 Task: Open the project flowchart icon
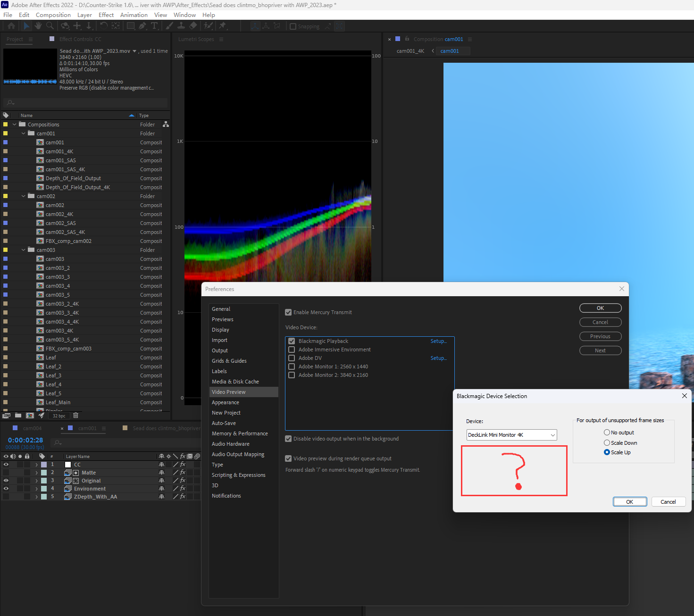coord(166,124)
